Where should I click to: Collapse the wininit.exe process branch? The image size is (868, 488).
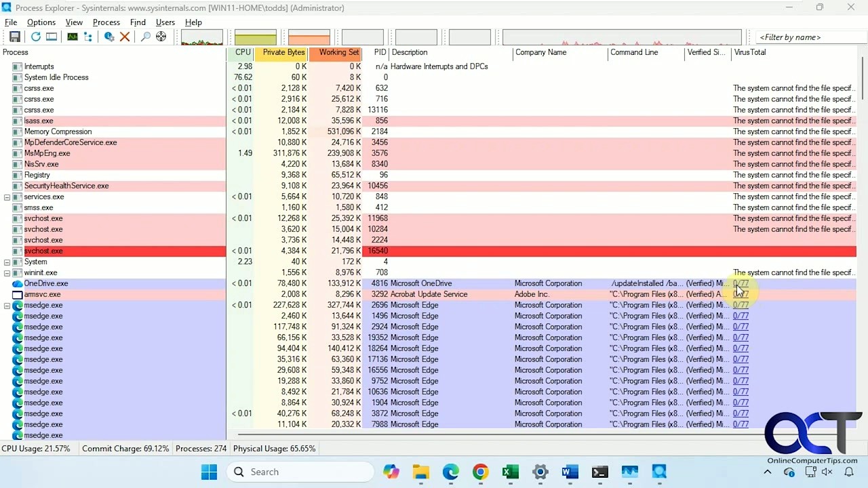point(6,272)
